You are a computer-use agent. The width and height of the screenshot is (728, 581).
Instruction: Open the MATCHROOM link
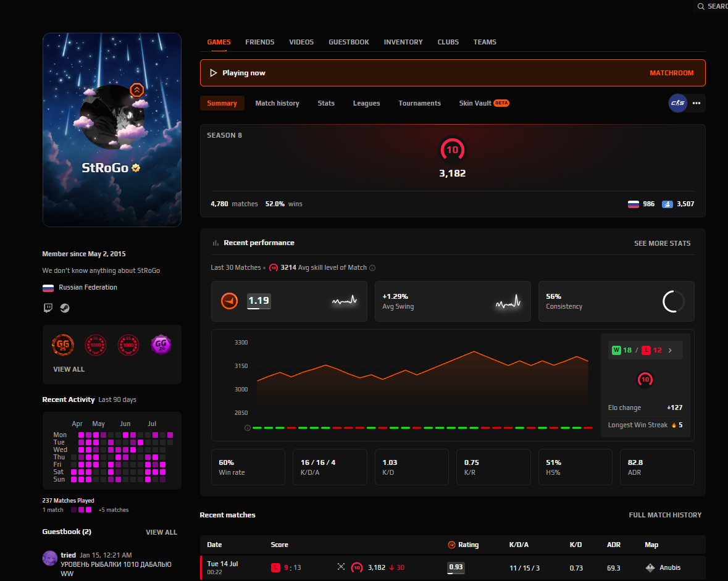(671, 73)
